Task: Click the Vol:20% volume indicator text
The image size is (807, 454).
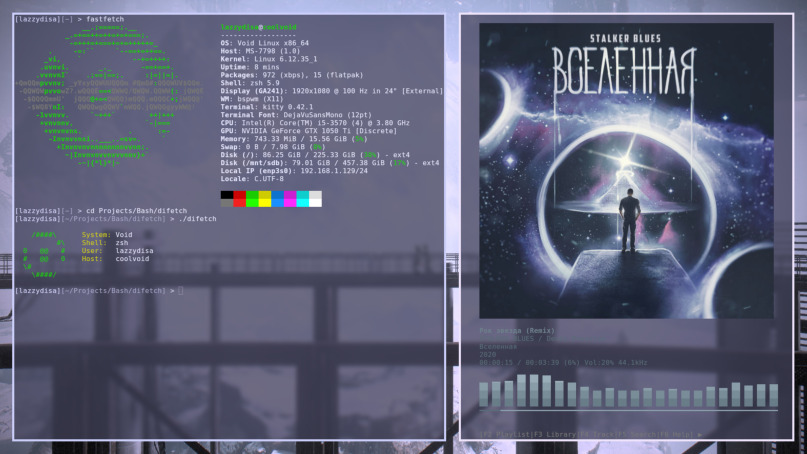Action: (594, 363)
